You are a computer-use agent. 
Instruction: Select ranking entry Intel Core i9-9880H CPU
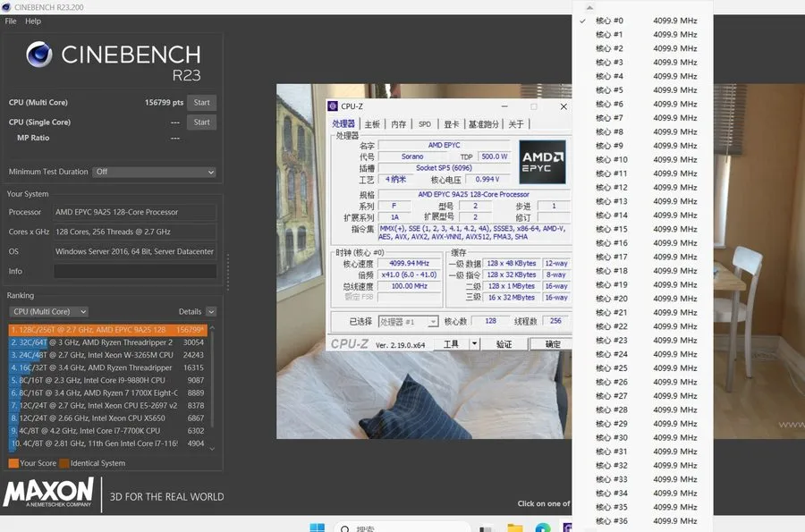pyautogui.click(x=108, y=380)
